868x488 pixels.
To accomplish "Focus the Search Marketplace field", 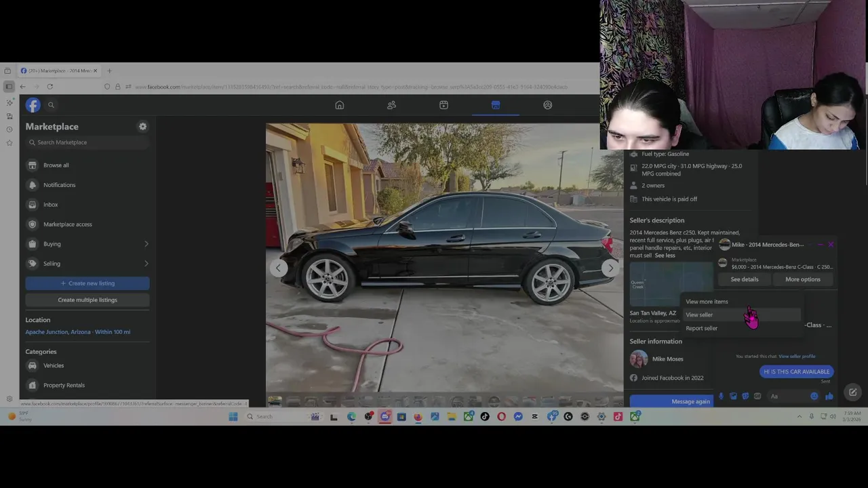I will pyautogui.click(x=87, y=142).
